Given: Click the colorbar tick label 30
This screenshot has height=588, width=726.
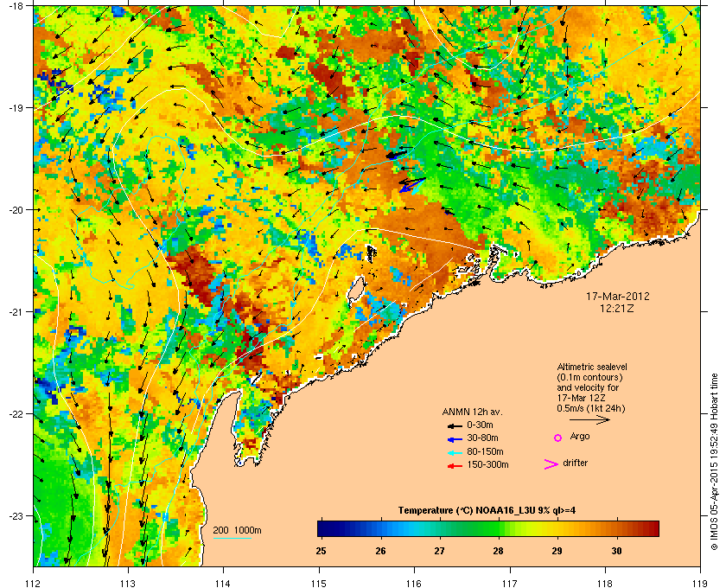Looking at the screenshot, I should [616, 552].
